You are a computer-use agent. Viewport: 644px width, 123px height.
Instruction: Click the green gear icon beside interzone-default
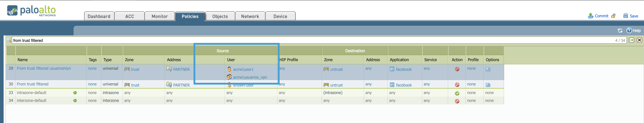(75, 101)
